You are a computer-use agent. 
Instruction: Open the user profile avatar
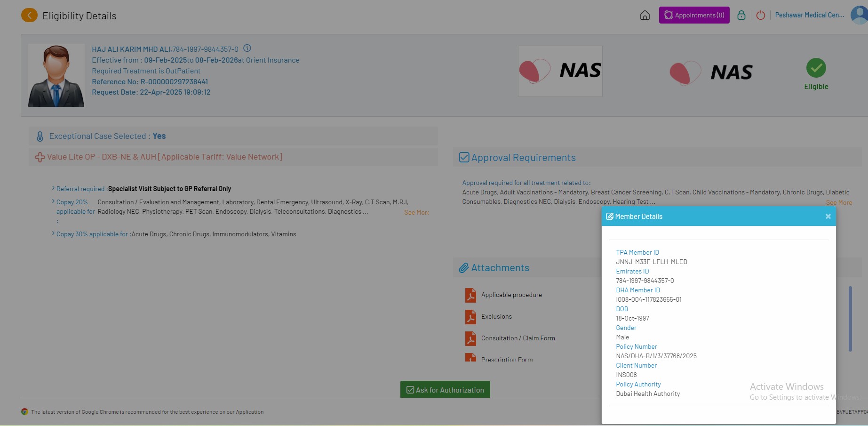[860, 15]
